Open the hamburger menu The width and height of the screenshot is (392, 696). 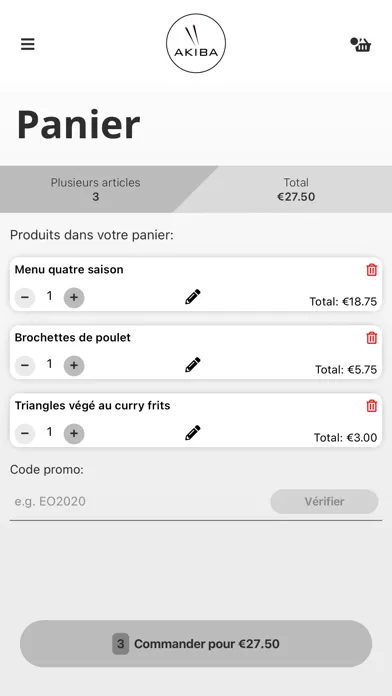tap(28, 44)
